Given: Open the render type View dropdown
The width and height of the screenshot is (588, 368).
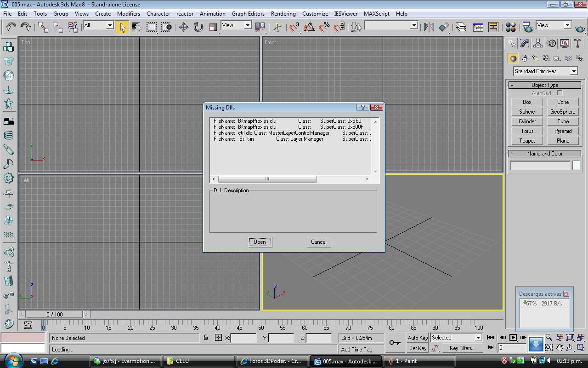Looking at the screenshot, I should tap(554, 25).
